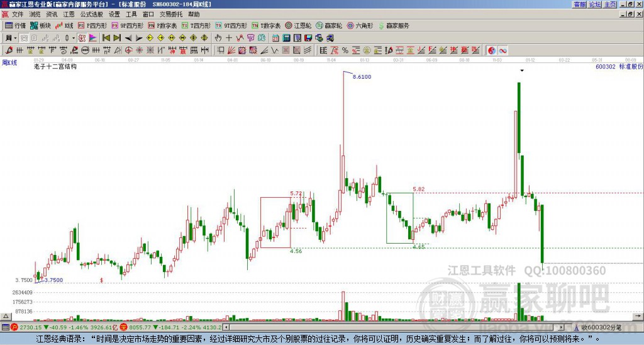This screenshot has height=345, width=644.
Task: Select the circled-plus target tool
Action: (128, 50)
